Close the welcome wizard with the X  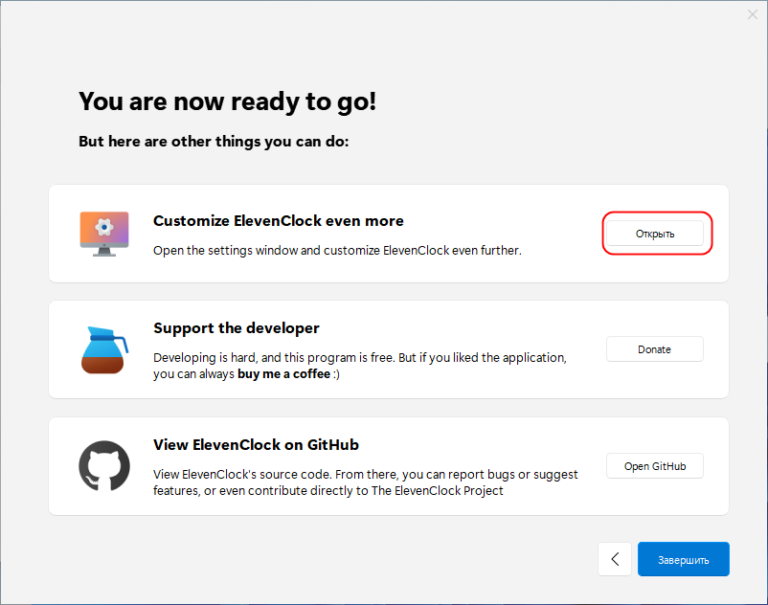click(752, 14)
